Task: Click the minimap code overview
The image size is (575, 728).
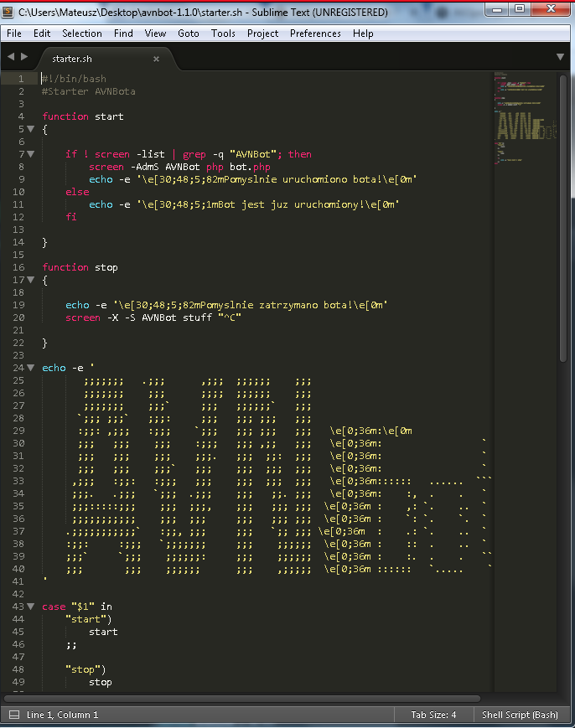Action: point(525,116)
